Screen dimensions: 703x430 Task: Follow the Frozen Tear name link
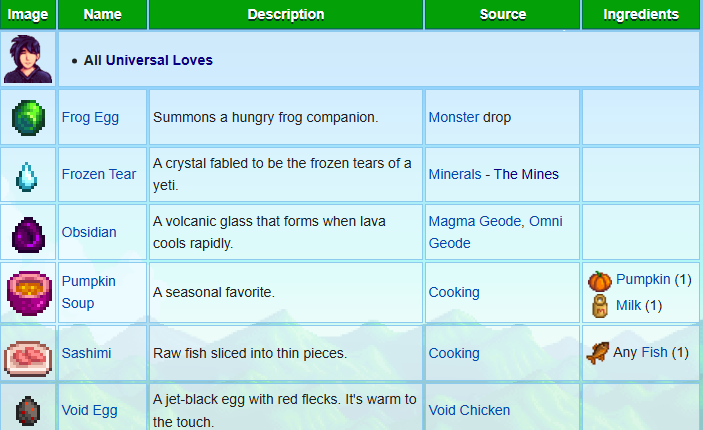98,175
